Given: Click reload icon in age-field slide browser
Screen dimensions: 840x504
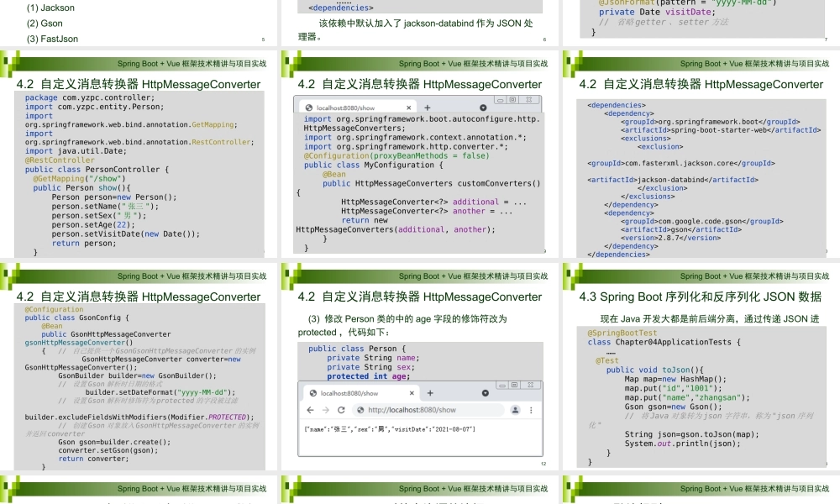Looking at the screenshot, I should click(341, 410).
